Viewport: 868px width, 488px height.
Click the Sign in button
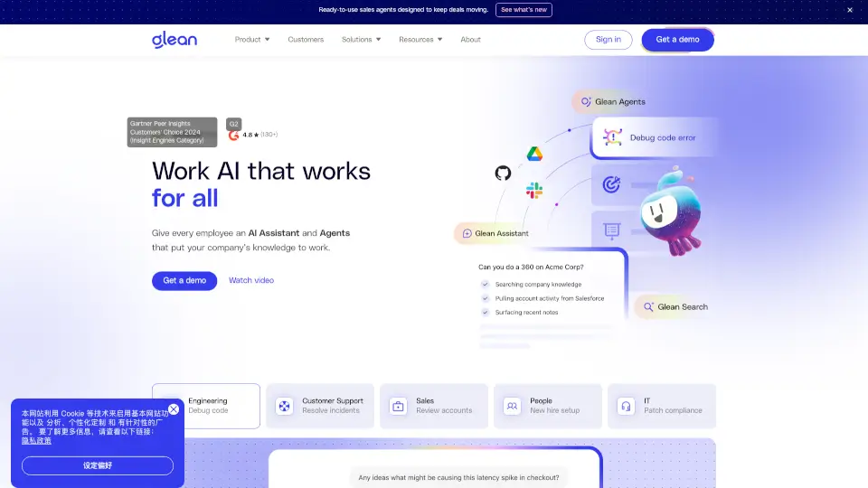[x=609, y=40]
